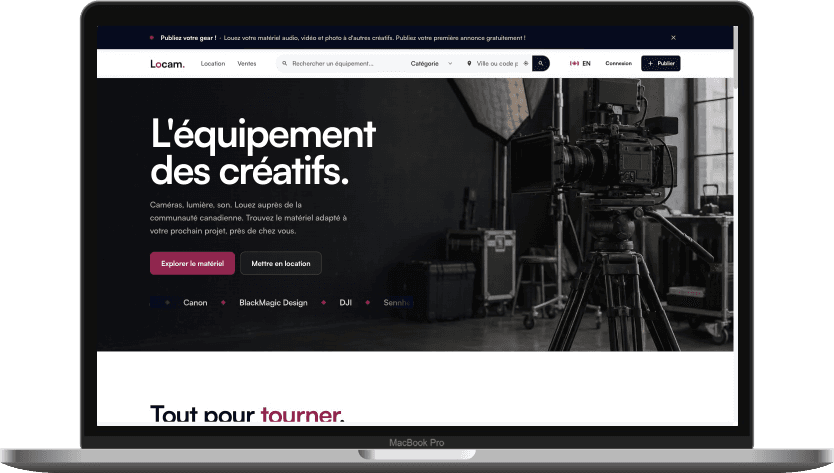This screenshot has height=473, width=834.
Task: Click the DJI brand label
Action: coord(346,303)
